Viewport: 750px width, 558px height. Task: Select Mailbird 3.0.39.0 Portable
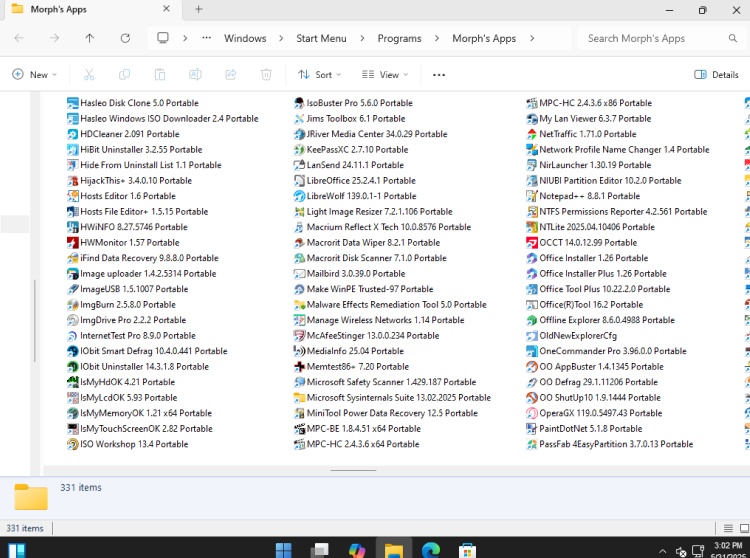click(x=350, y=274)
